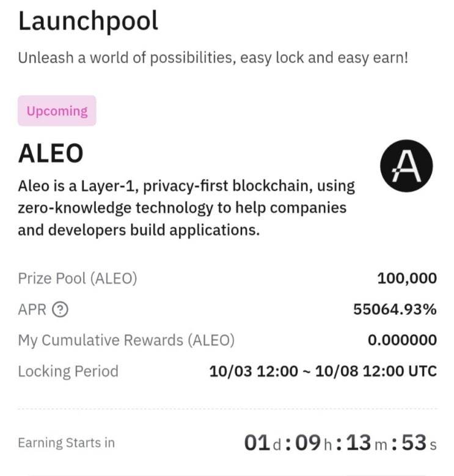Click the hours value in the countdown

tap(308, 442)
